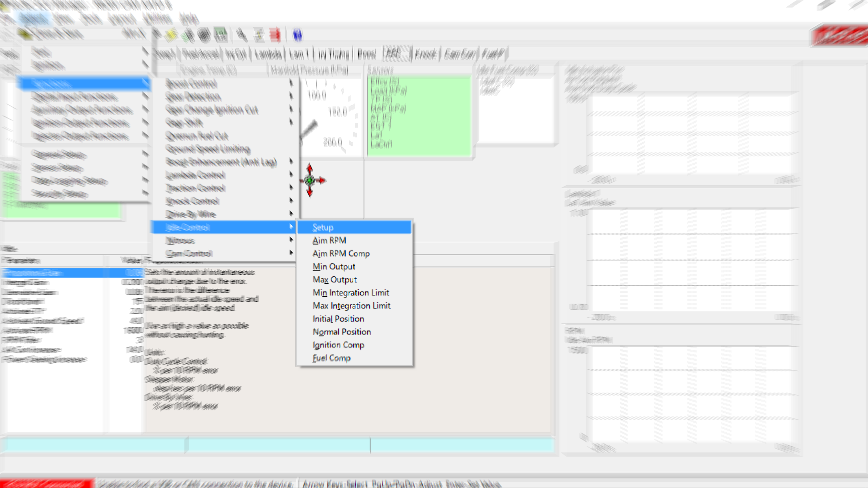The width and height of the screenshot is (868, 488).
Task: Switch to the Lambda tab
Action: (x=268, y=54)
